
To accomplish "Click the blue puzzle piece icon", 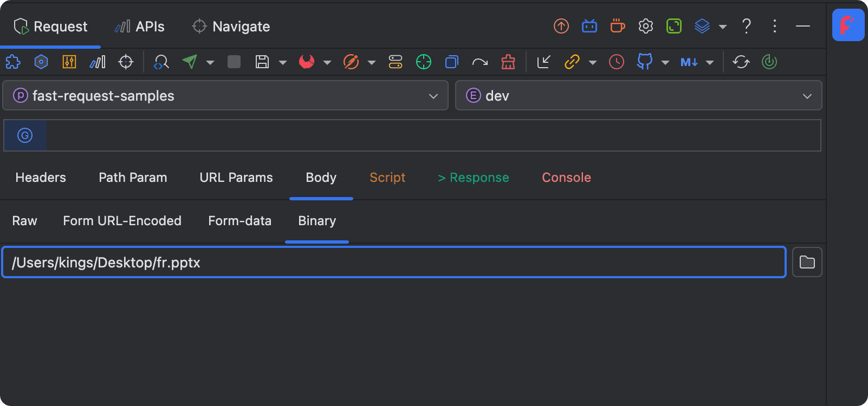I will (x=13, y=62).
